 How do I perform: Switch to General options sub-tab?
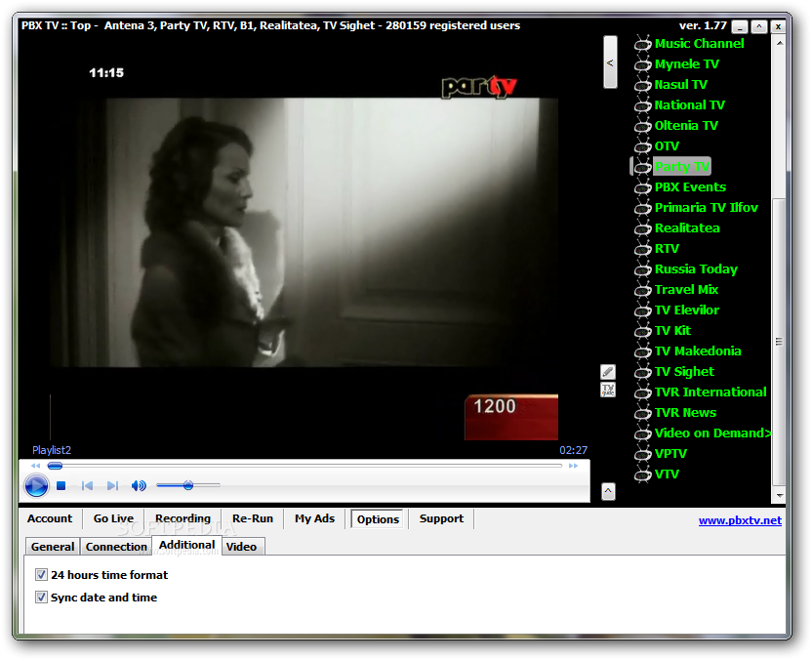(53, 547)
